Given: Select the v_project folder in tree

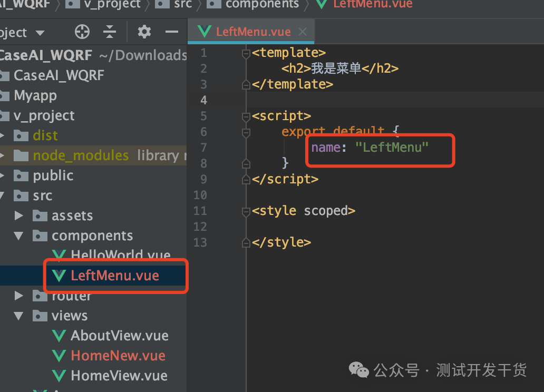Looking at the screenshot, I should 44,115.
